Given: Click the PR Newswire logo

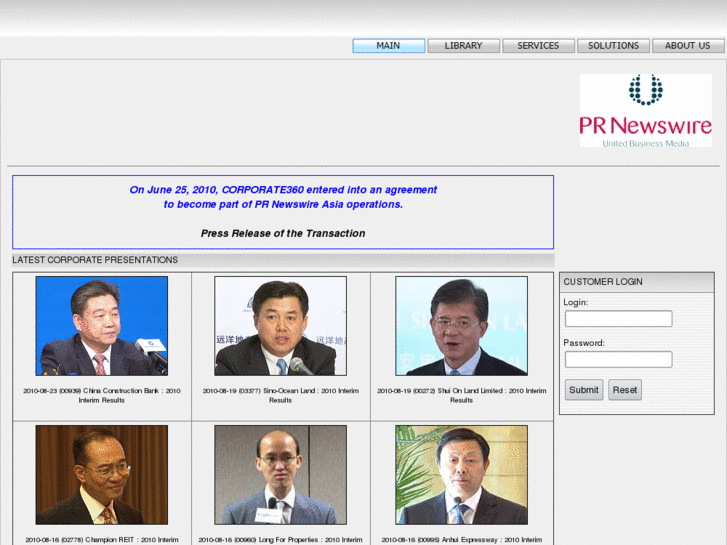Looking at the screenshot, I should [x=645, y=110].
